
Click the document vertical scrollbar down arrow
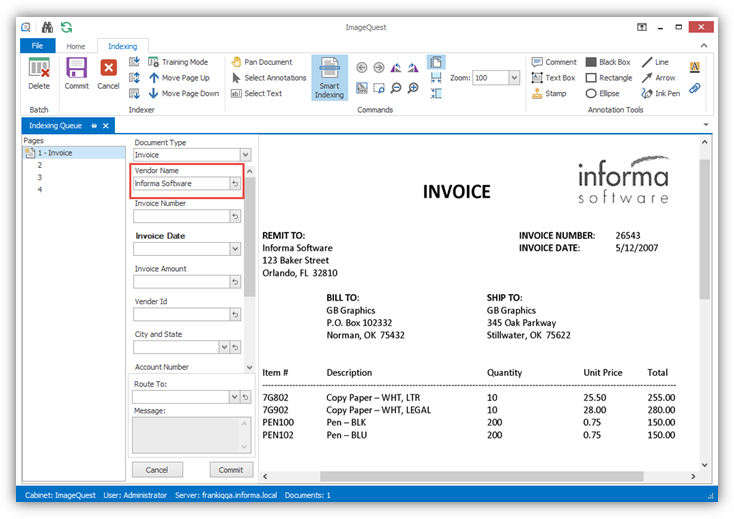705,465
